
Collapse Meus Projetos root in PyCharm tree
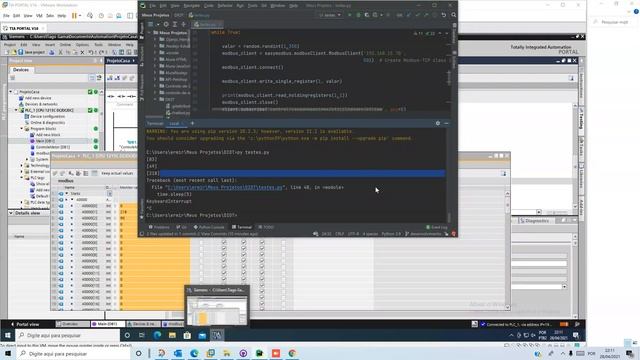pos(149,32)
